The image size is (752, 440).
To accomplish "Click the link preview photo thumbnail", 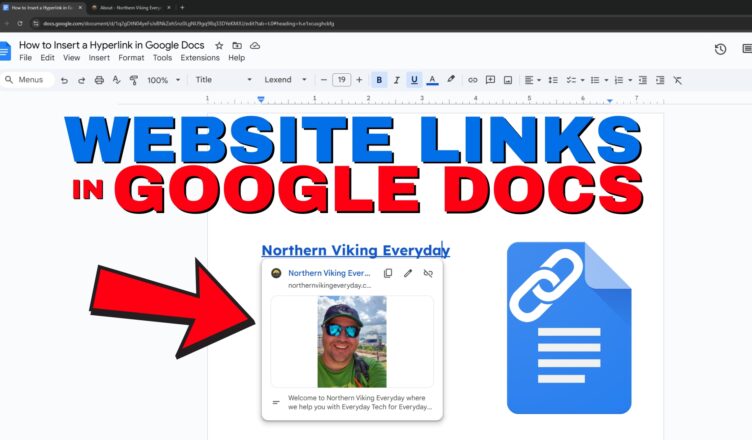I will tap(352, 341).
